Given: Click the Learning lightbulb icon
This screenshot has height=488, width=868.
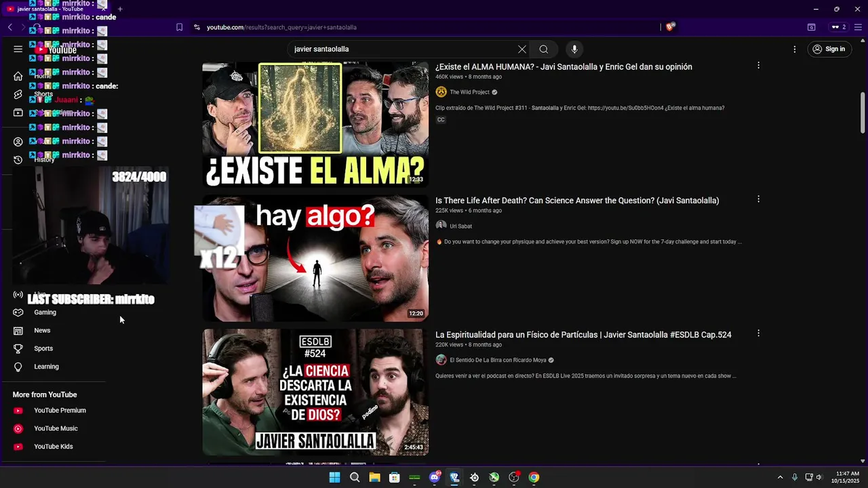Looking at the screenshot, I should pos(18,367).
